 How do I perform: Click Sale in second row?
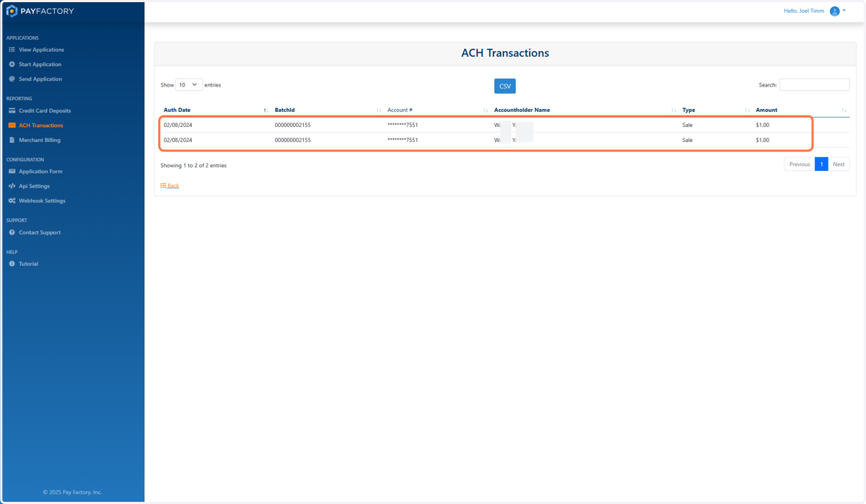(x=687, y=140)
